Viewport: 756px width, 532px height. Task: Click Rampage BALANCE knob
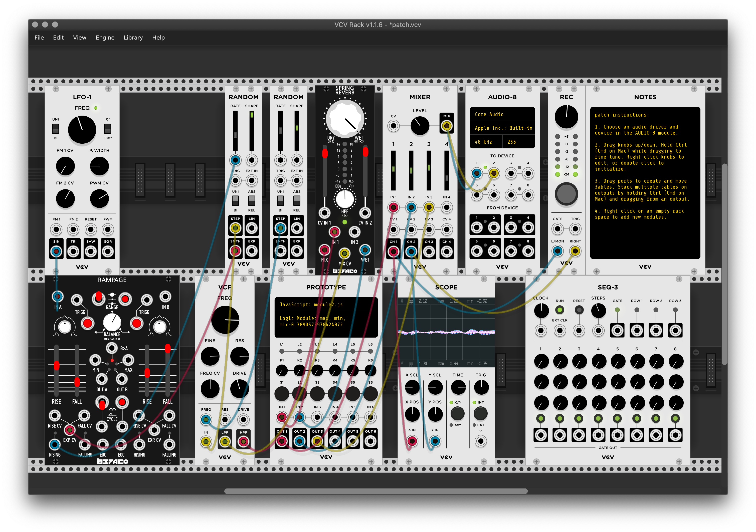112,322
